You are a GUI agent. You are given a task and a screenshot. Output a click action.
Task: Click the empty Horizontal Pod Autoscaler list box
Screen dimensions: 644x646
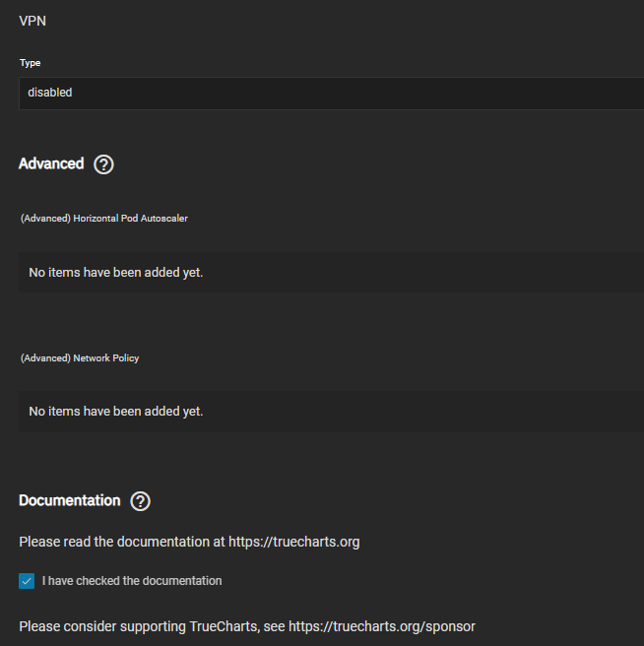[331, 273]
